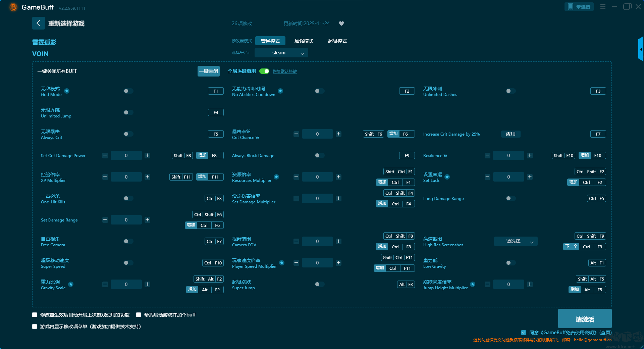Enable Free Camera toggle
Image resolution: width=644 pixels, height=349 pixels.
(x=128, y=241)
